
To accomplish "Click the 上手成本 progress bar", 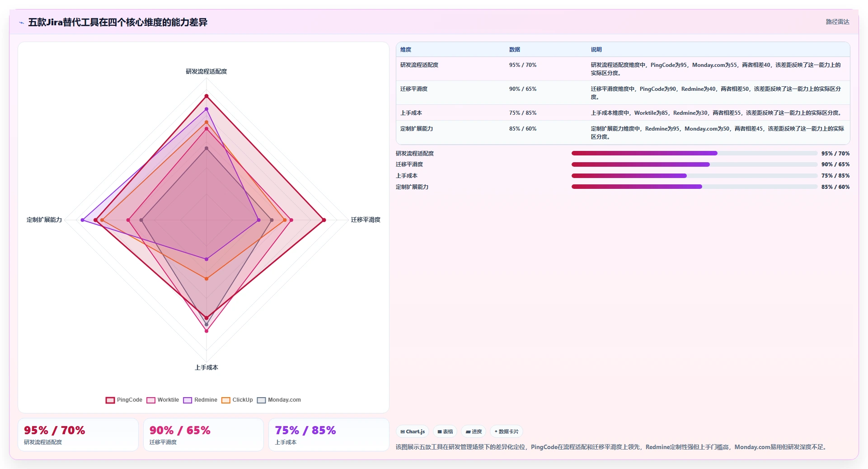I will 694,176.
